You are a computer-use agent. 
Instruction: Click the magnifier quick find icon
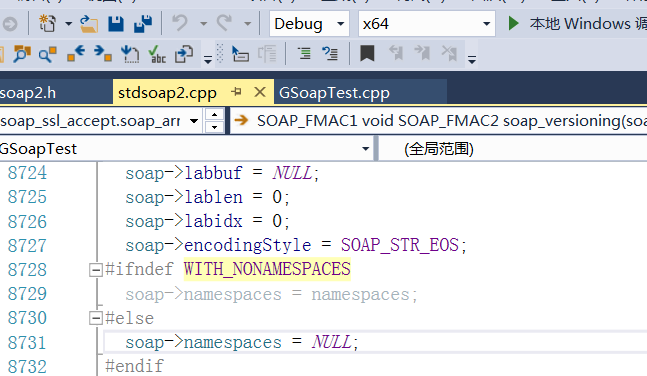click(47, 54)
